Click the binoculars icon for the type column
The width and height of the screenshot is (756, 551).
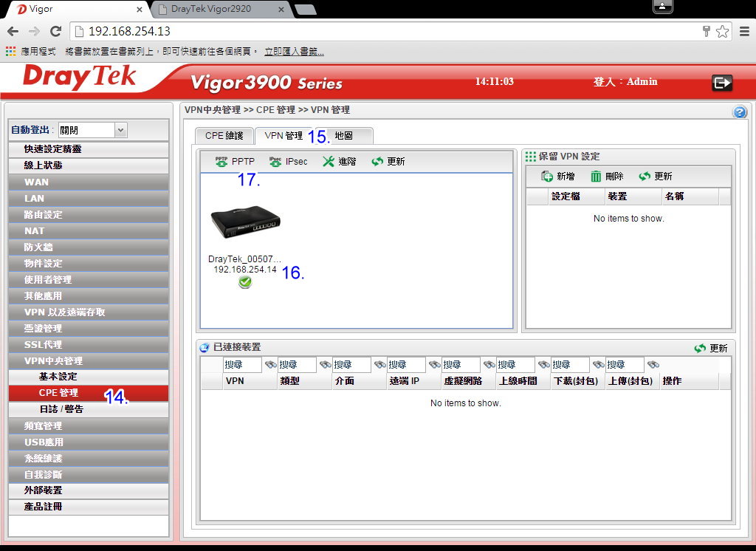coord(326,365)
